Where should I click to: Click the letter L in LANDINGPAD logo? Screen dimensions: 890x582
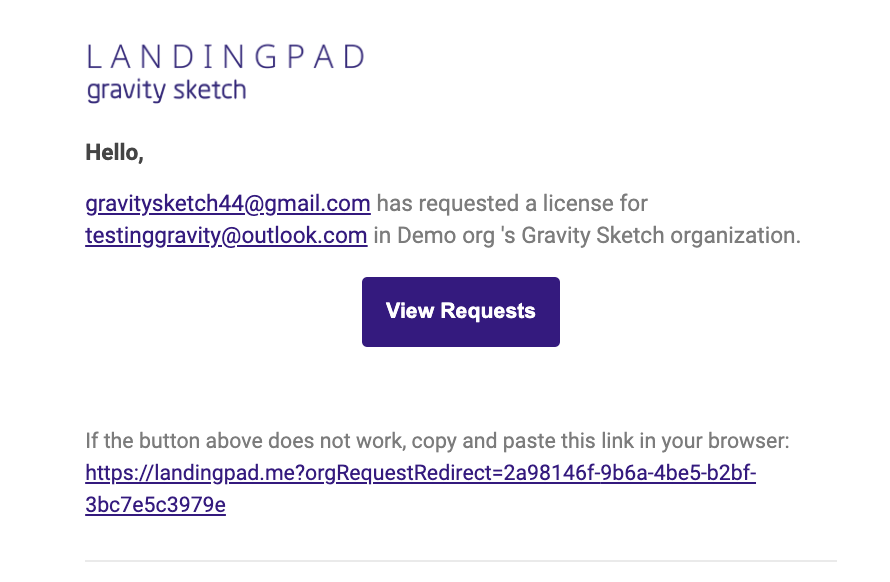[x=94, y=57]
